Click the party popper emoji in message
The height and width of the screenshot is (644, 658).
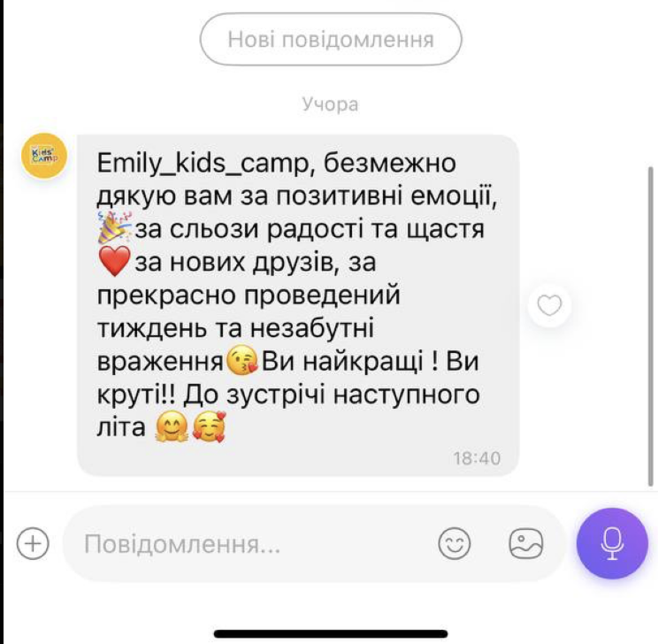[x=114, y=228]
